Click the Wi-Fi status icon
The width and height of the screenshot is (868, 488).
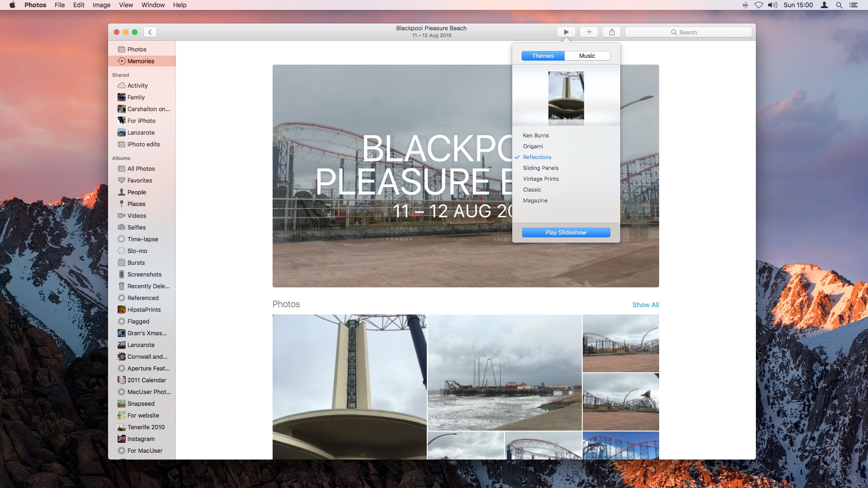[x=759, y=5]
